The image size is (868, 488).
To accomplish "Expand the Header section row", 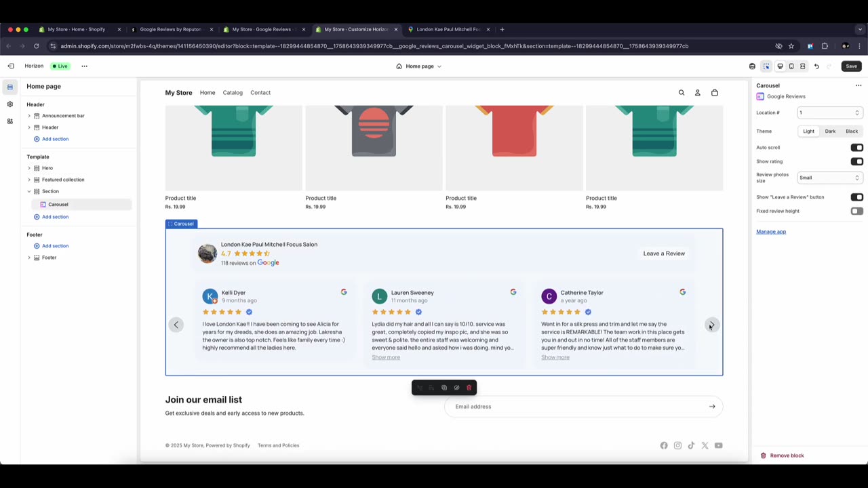I will tap(29, 127).
